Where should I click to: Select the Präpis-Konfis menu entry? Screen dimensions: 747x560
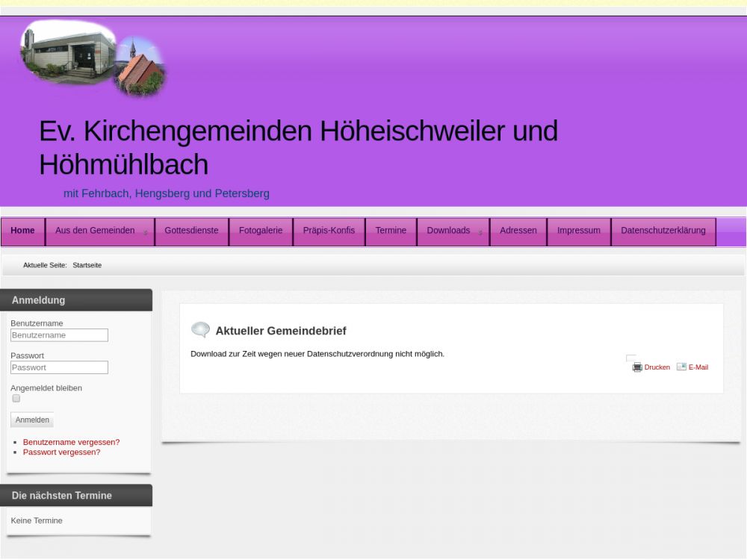[x=329, y=231]
